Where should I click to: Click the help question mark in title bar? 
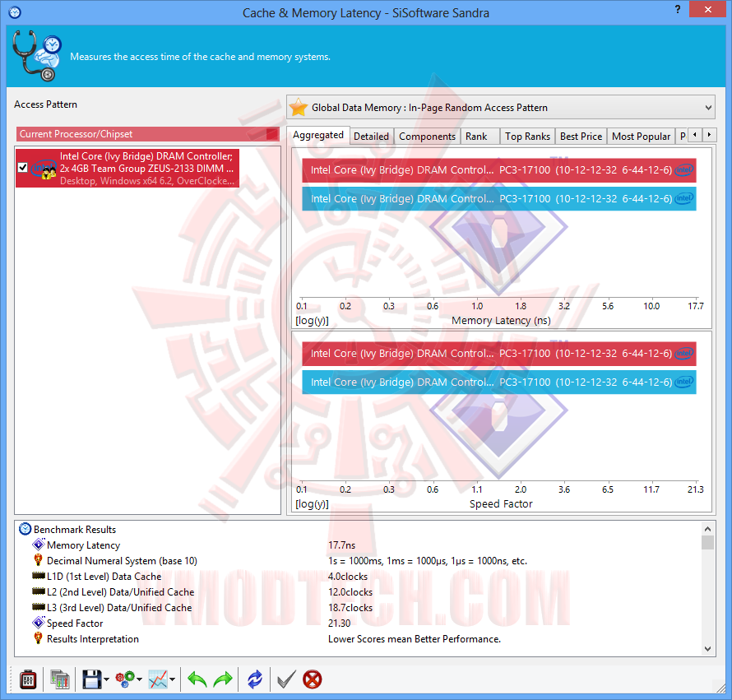(x=678, y=9)
